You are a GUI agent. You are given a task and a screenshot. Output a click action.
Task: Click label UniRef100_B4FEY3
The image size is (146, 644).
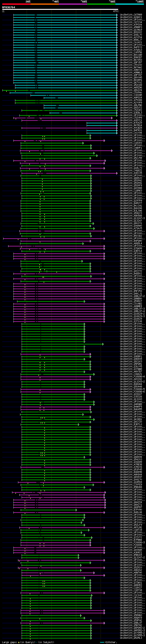(x=131, y=48)
